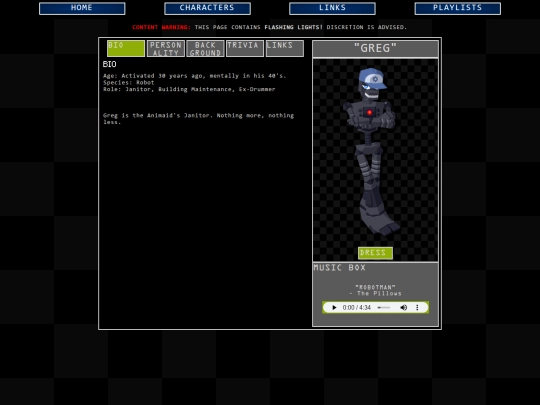Switch to the BACKGROUND tab
540x405 pixels.
click(205, 48)
